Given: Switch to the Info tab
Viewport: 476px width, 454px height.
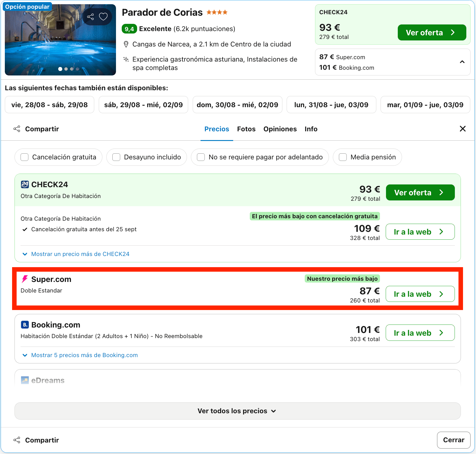Looking at the screenshot, I should pos(311,129).
